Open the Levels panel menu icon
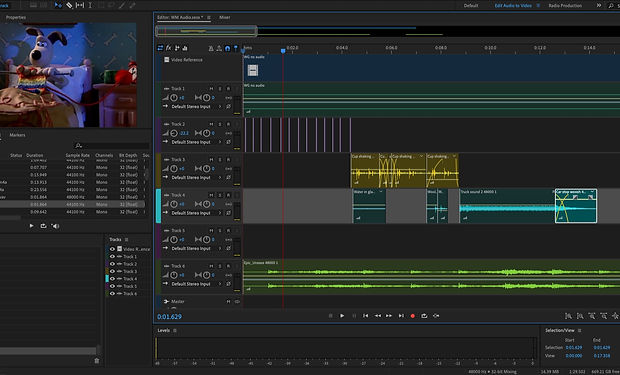620x375 pixels. tap(175, 330)
